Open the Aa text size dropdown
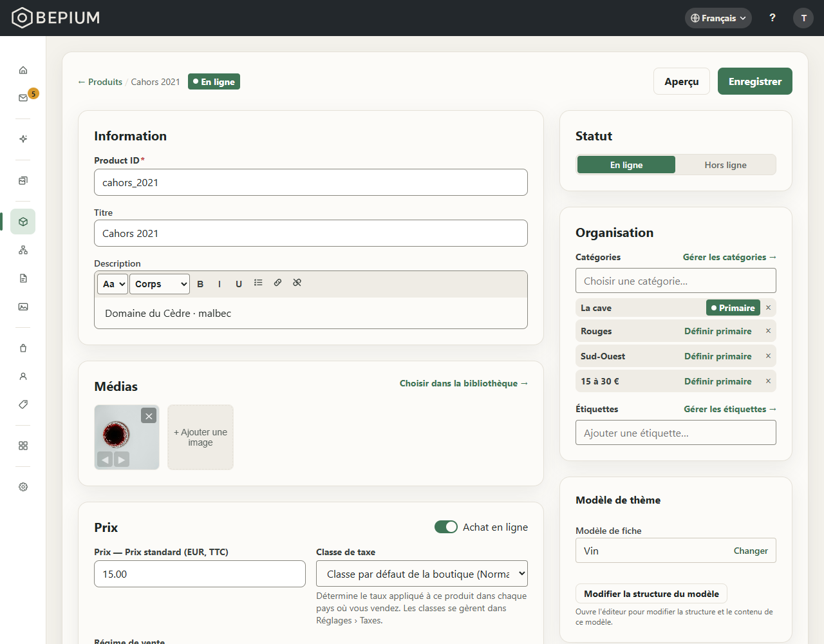 coord(113,284)
